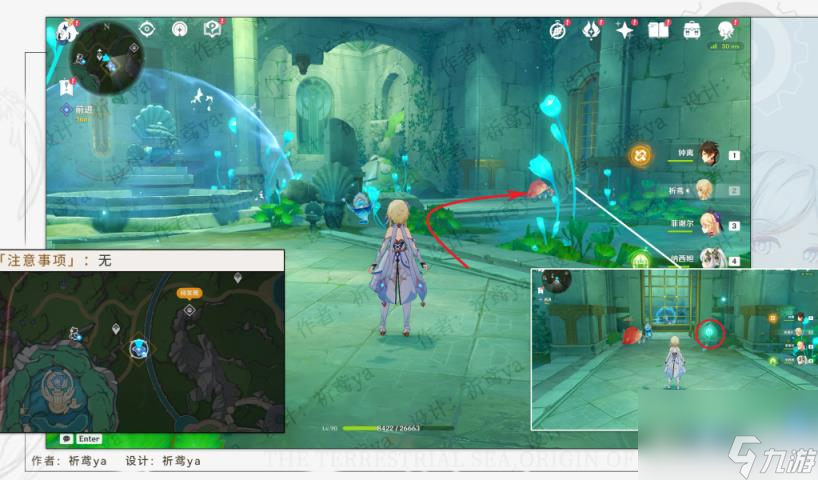This screenshot has height=480, width=818.
Task: Click the green HP bar 8422 / 26663
Action: [x=398, y=428]
